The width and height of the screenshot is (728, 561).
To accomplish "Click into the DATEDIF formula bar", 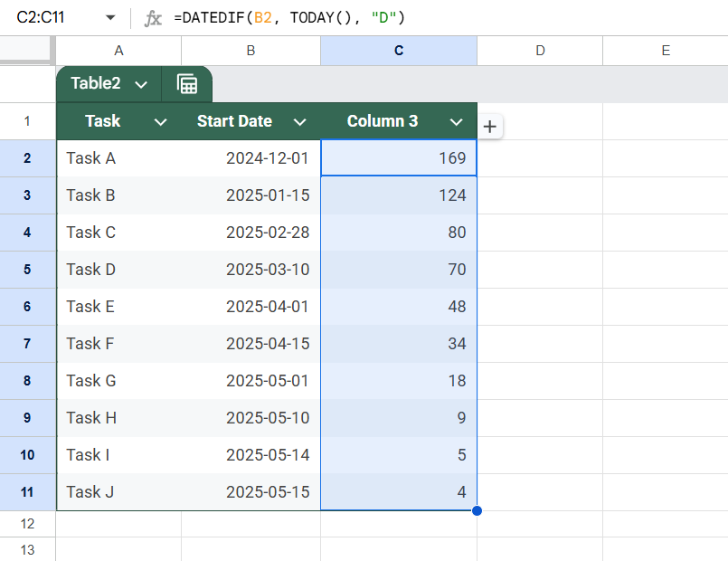I will click(x=446, y=18).
